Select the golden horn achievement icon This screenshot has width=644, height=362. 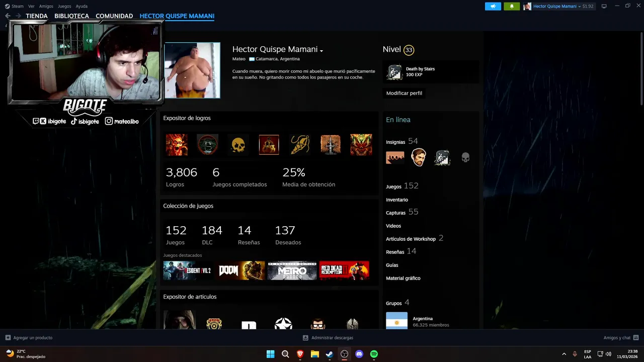coord(300,145)
